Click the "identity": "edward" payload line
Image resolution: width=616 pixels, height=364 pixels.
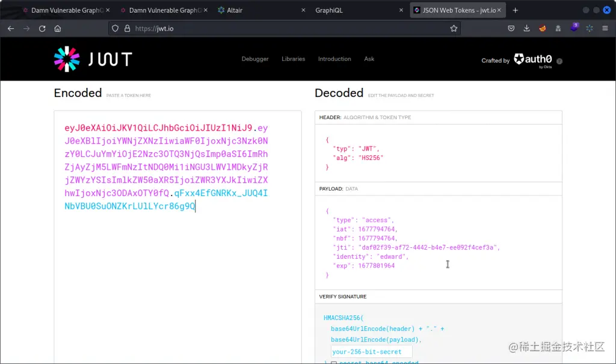click(x=371, y=257)
